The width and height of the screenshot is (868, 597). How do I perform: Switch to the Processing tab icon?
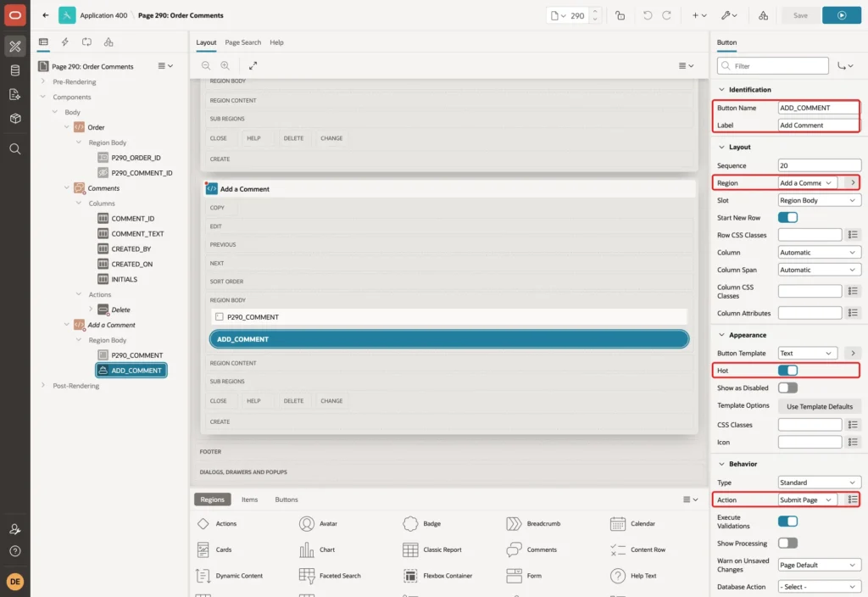[x=86, y=42]
